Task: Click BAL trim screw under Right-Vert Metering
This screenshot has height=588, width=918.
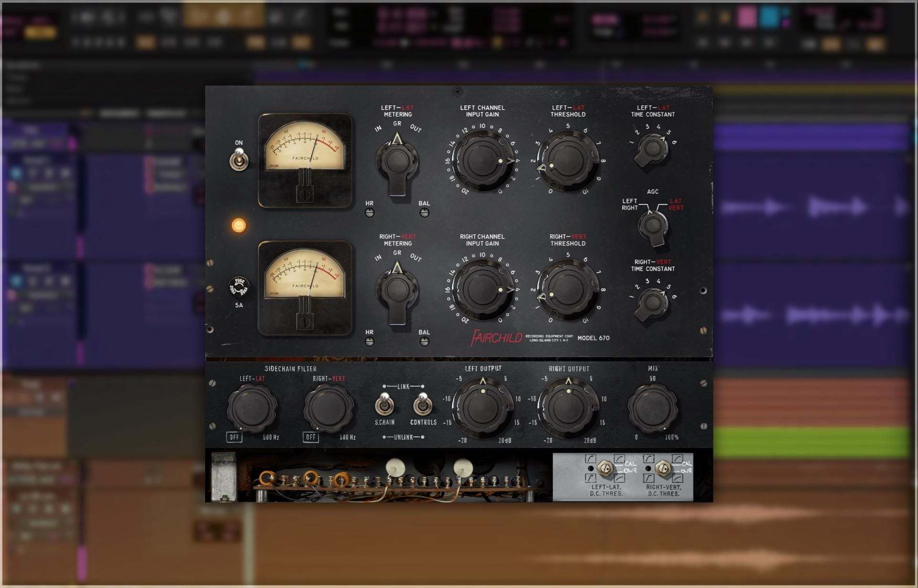Action: 424,341
